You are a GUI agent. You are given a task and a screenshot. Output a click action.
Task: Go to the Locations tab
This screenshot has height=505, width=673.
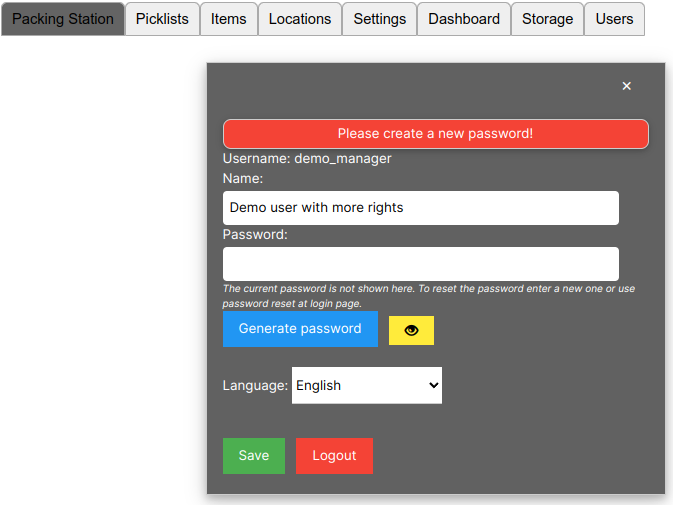[300, 19]
